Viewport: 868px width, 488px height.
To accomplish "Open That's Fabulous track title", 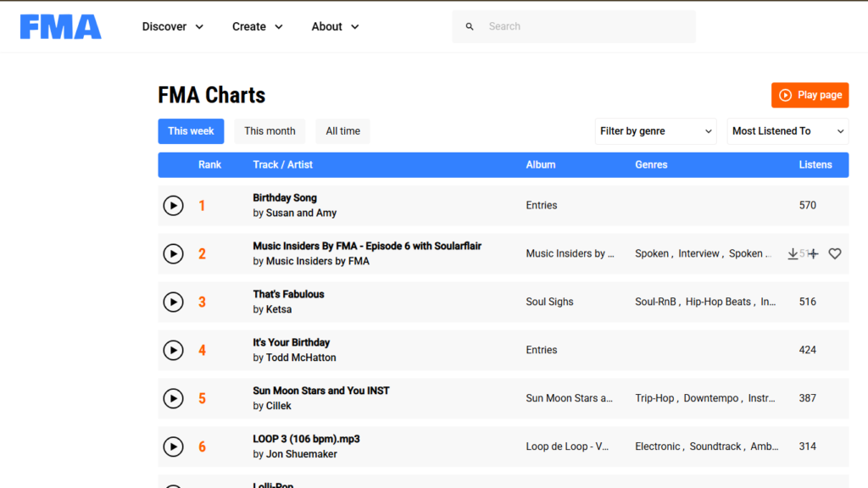I will click(x=288, y=294).
